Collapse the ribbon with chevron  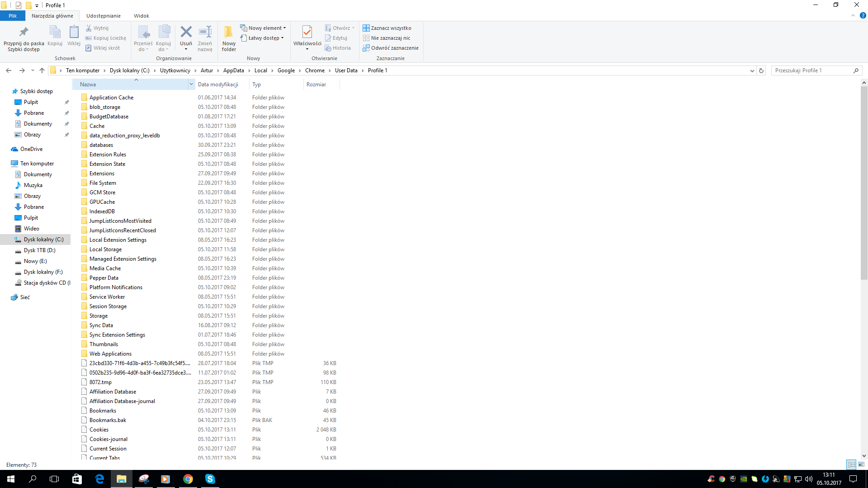(x=853, y=15)
